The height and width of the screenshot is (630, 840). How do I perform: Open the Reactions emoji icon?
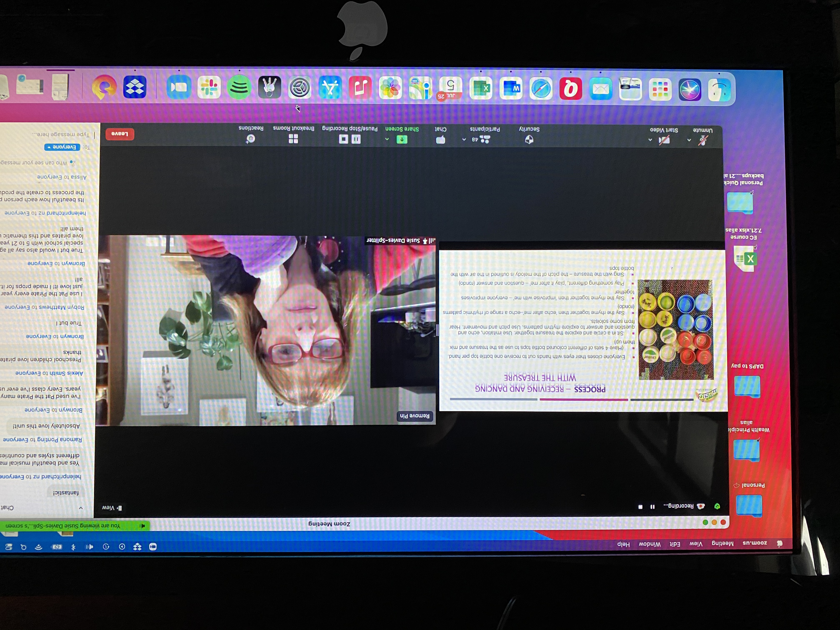pos(251,139)
